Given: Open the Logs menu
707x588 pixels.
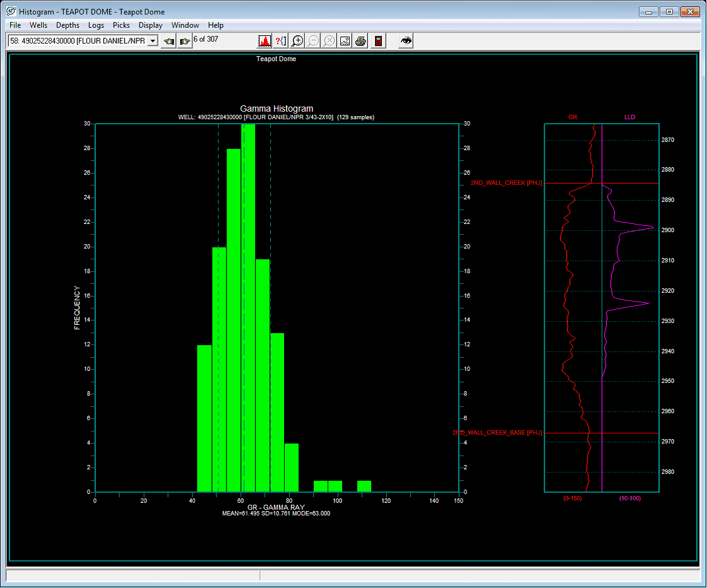Looking at the screenshot, I should (x=96, y=25).
